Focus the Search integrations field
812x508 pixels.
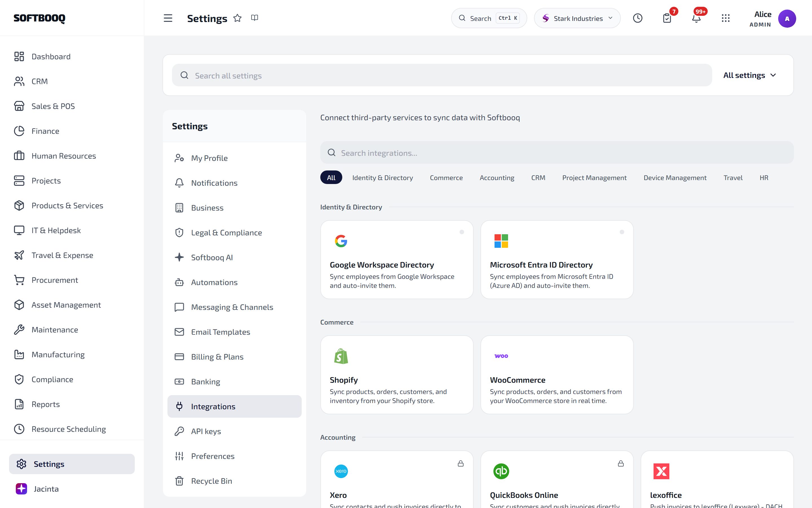coord(557,153)
